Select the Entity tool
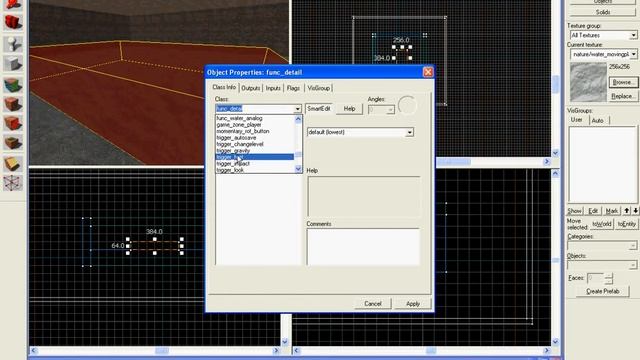Viewport: 640px width, 360px height. click(x=13, y=44)
